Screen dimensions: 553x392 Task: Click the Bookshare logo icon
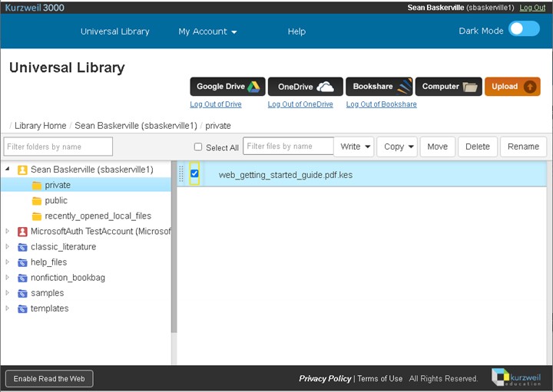pyautogui.click(x=403, y=87)
